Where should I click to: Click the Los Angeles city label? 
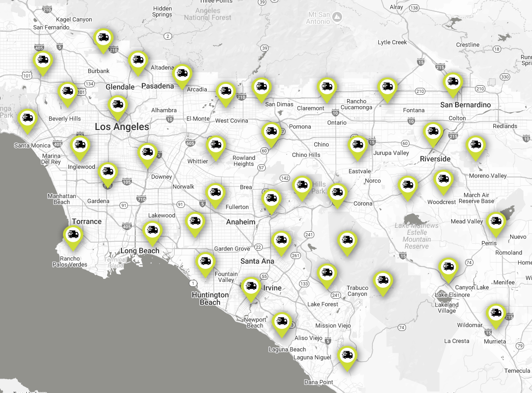coord(122,127)
